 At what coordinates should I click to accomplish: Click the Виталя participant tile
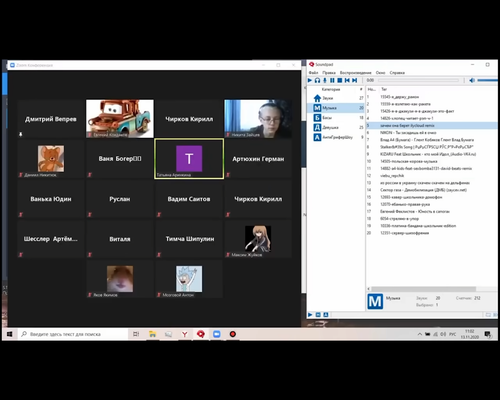120,239
